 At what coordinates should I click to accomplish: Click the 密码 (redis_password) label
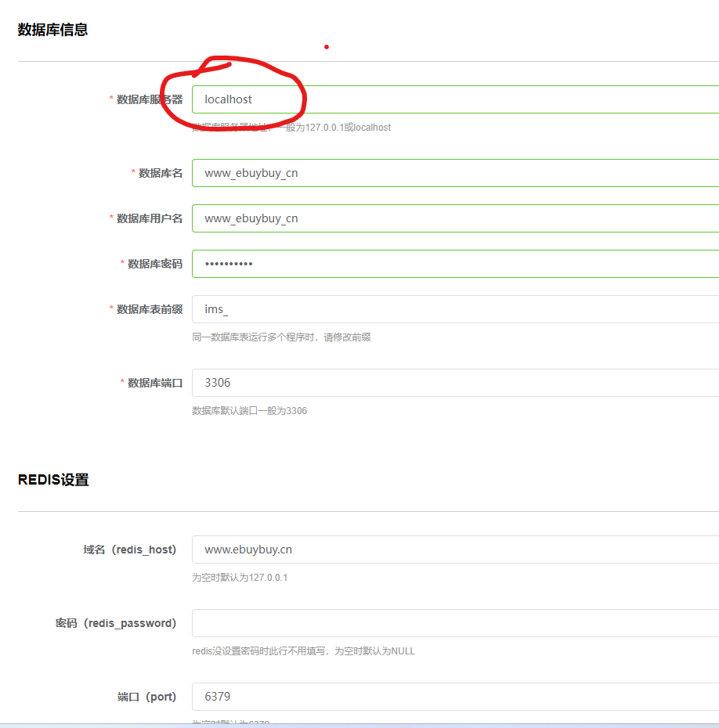[x=116, y=623]
